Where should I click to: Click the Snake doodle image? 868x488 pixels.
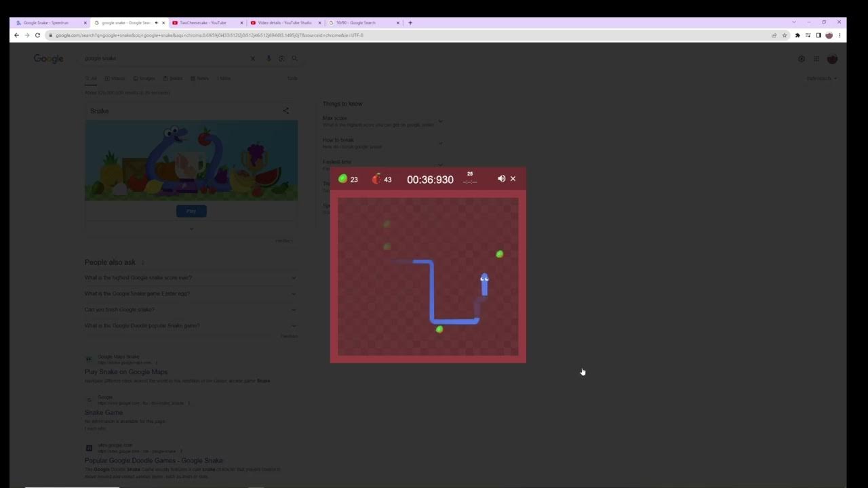click(x=191, y=161)
